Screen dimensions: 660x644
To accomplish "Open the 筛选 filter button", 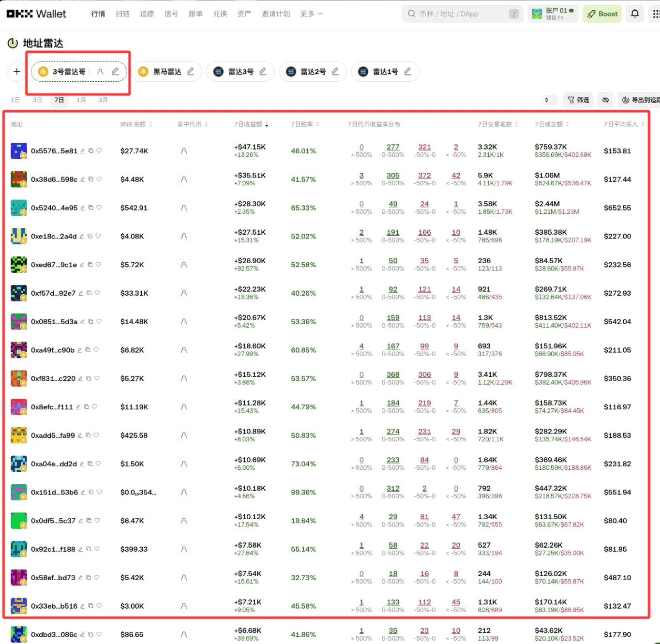I will (578, 100).
